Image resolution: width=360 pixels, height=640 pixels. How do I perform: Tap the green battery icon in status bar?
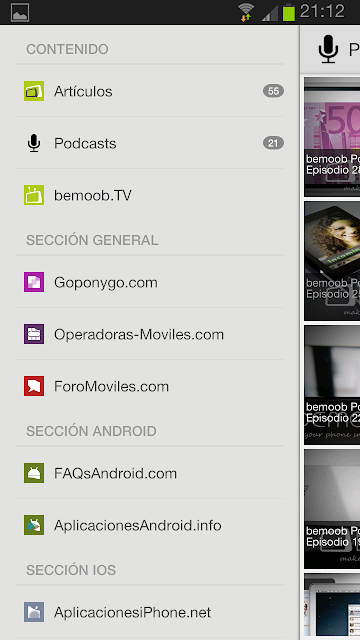pyautogui.click(x=289, y=12)
